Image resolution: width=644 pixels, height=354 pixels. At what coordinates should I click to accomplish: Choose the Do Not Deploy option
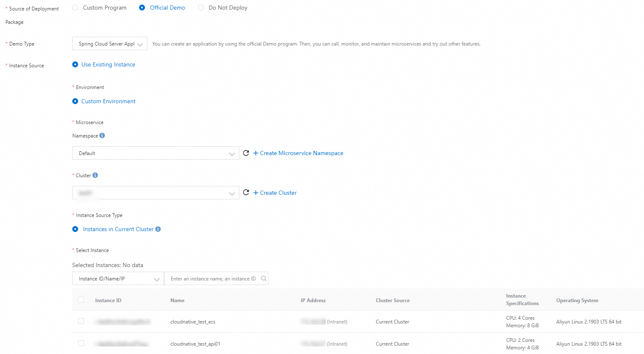click(x=201, y=8)
